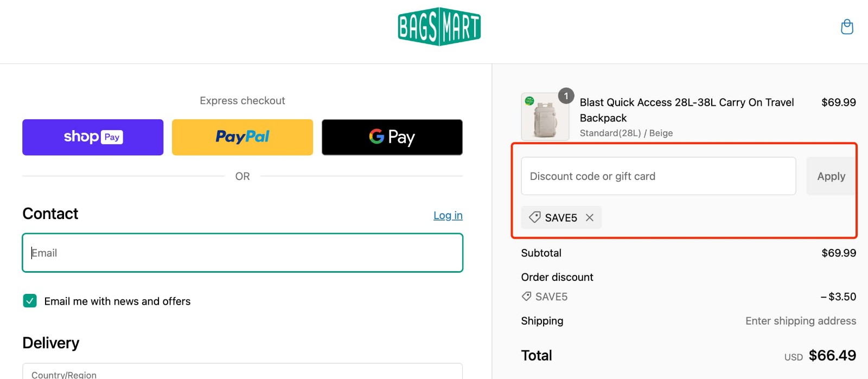Open the Log in link

tap(448, 215)
